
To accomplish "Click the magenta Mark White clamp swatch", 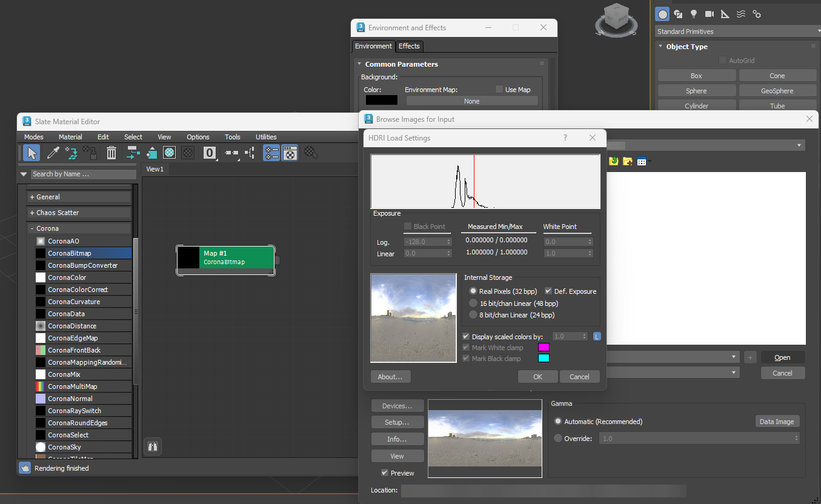I will point(544,348).
